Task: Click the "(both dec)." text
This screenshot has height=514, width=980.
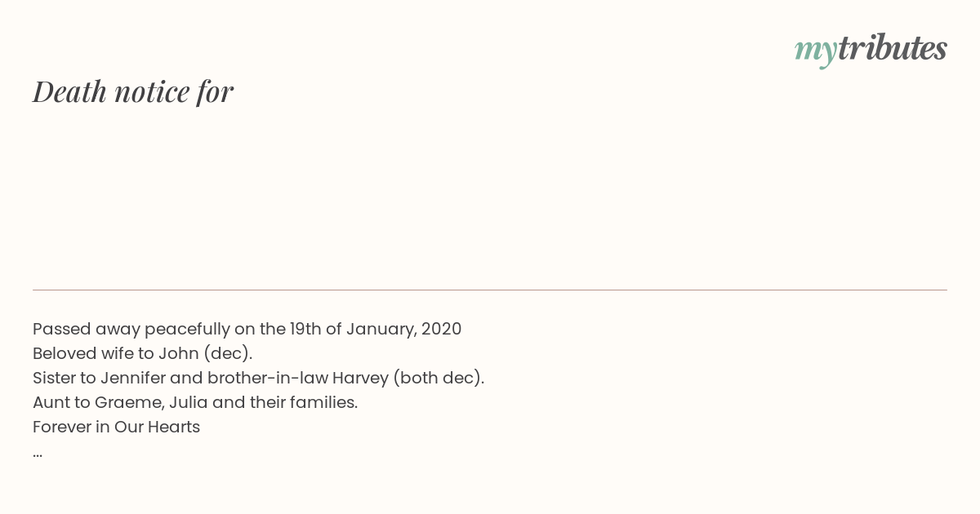Action: click(439, 378)
